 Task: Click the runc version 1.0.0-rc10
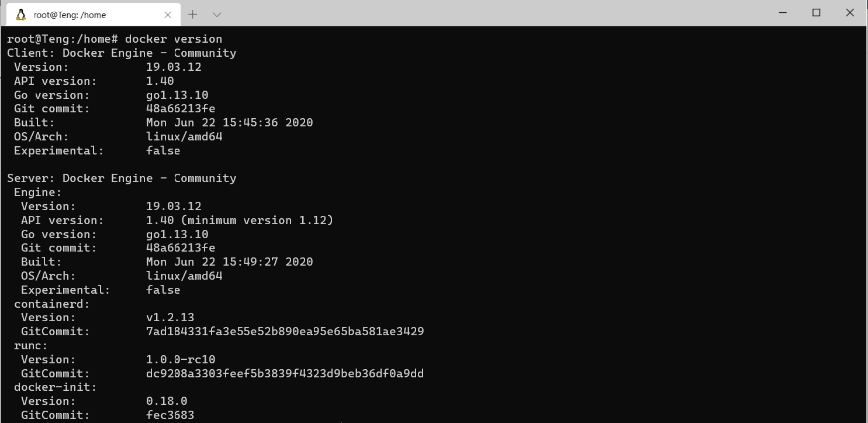(181, 359)
